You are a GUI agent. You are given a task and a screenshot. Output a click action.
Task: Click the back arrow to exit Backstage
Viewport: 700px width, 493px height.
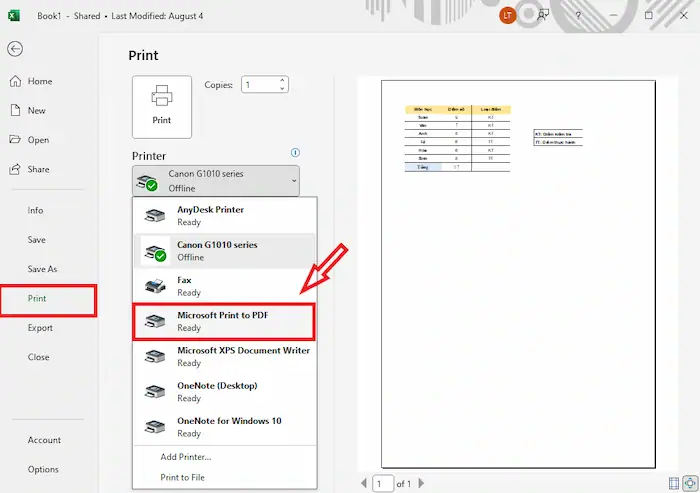click(15, 49)
